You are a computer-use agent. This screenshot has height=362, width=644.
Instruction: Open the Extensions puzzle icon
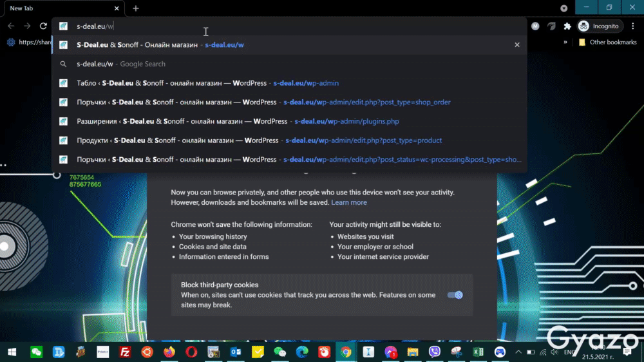coord(567,26)
